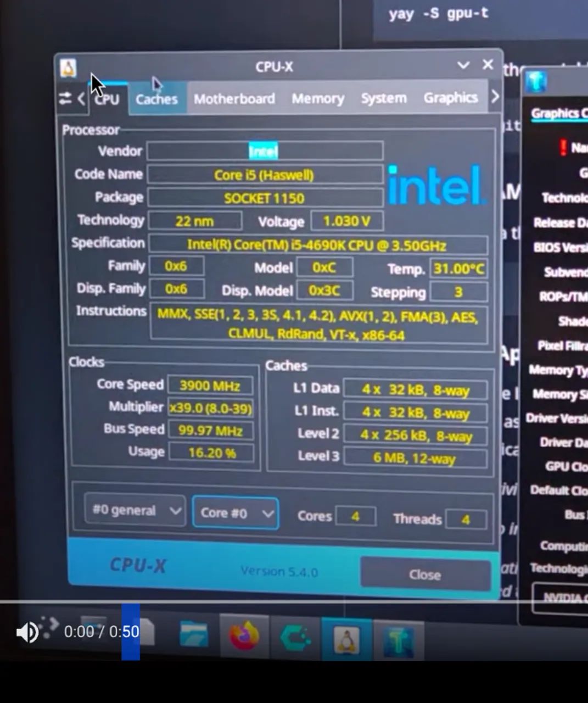This screenshot has height=703, width=588.
Task: Click the Graphics Card tab in the right window
Action: click(x=559, y=114)
